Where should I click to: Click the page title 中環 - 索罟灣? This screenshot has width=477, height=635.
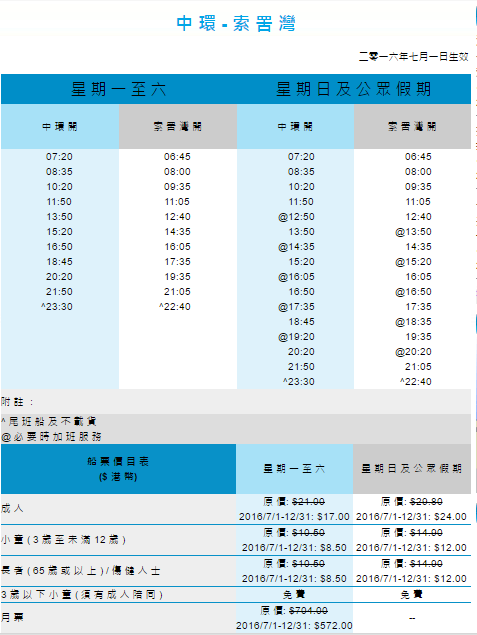tap(236, 23)
